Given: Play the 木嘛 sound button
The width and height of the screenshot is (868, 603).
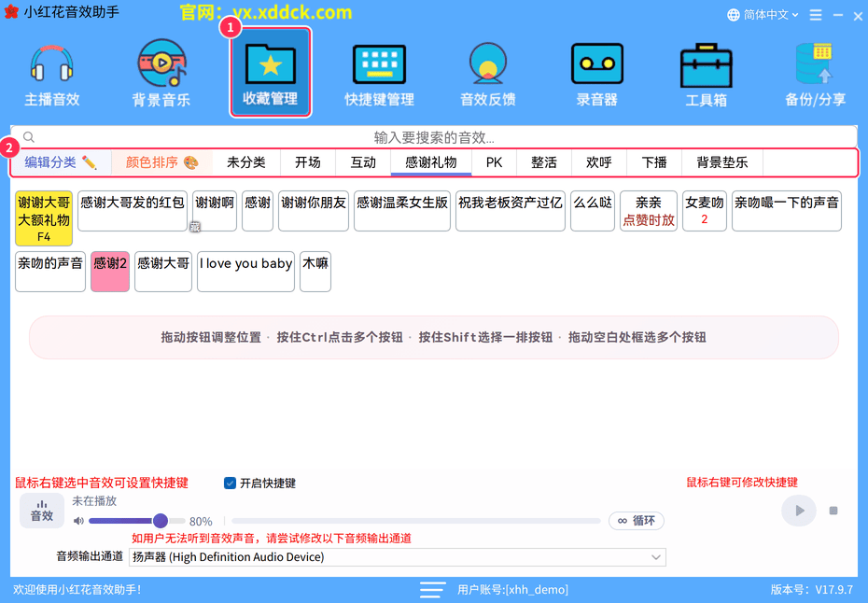Looking at the screenshot, I should [x=315, y=272].
